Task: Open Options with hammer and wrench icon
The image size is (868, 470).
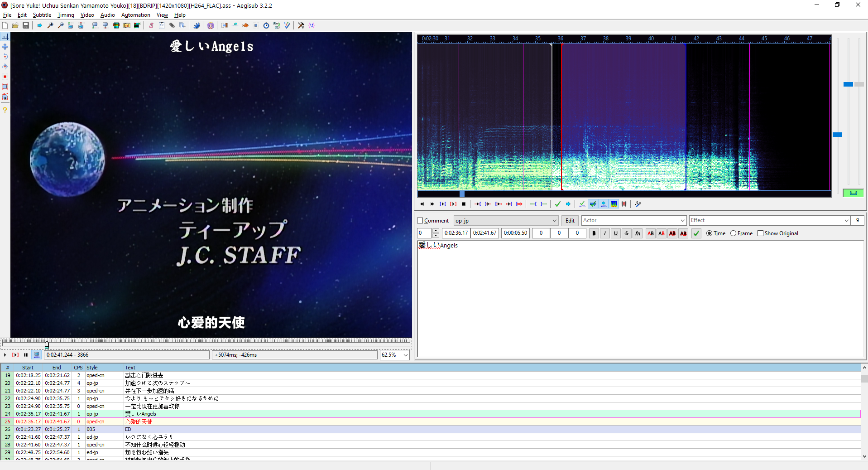Action: [301, 25]
